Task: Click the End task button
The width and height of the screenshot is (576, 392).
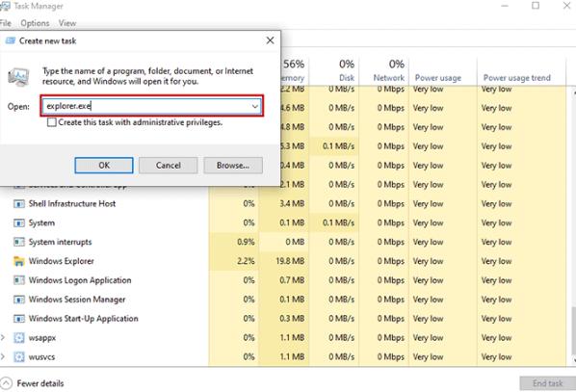Action: click(547, 383)
